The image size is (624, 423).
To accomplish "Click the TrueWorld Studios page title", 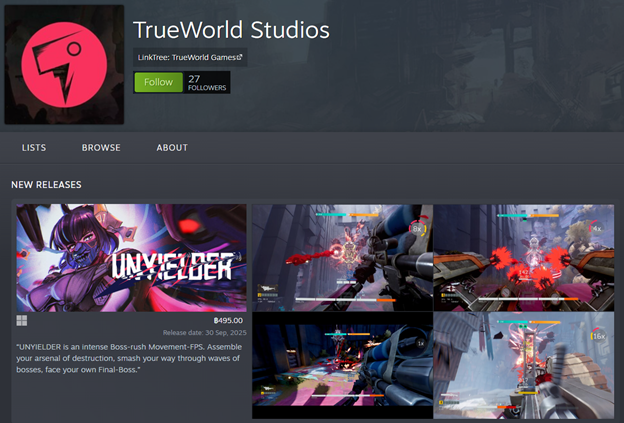I will coord(231,28).
